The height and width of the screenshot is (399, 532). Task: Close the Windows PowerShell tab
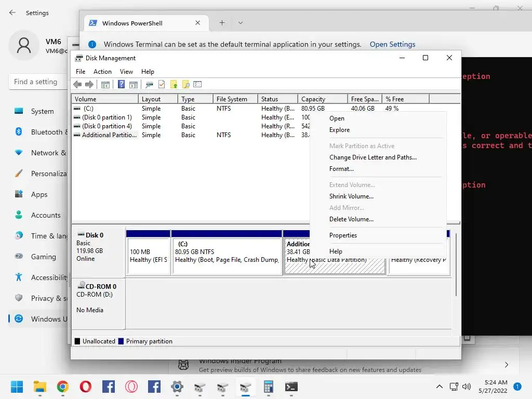click(197, 23)
